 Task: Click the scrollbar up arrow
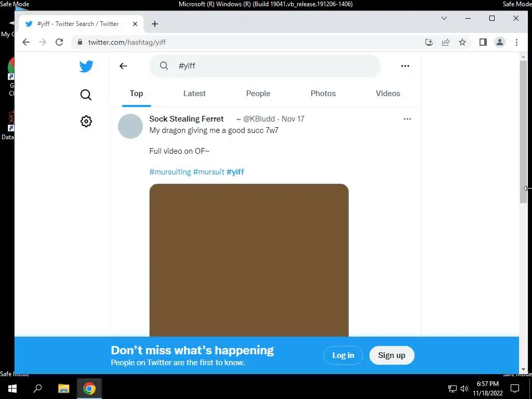523,57
